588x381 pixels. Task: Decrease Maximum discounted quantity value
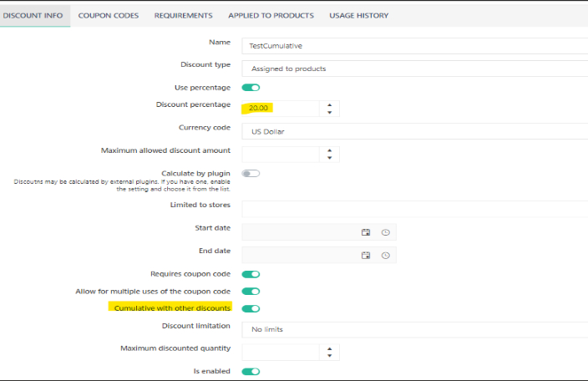tap(330, 356)
